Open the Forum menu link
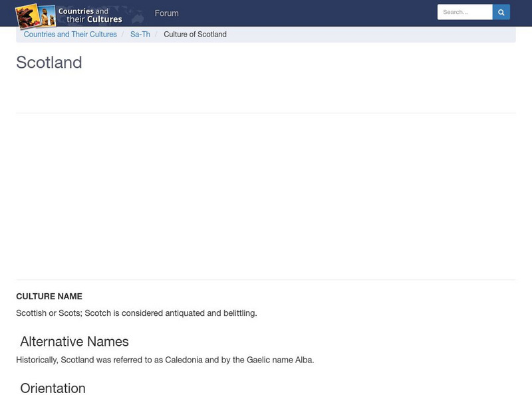Viewport: 532px width, 395px height. tap(167, 13)
